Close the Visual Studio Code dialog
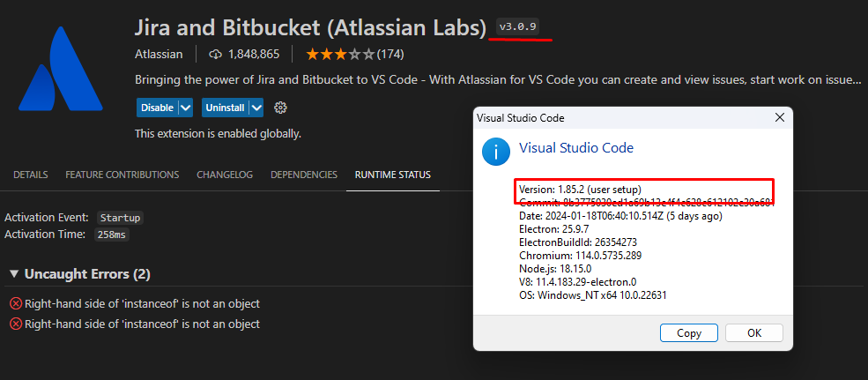868x380 pixels. click(x=779, y=117)
